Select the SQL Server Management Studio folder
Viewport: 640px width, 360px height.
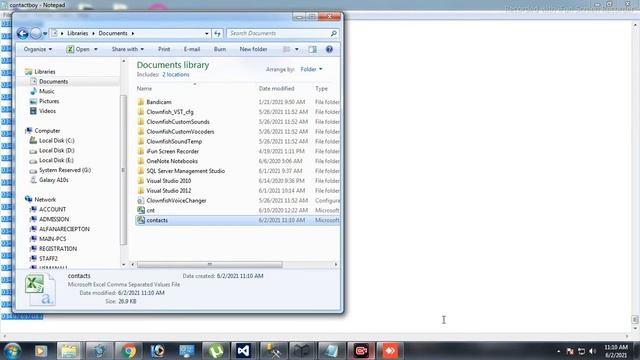(x=185, y=171)
